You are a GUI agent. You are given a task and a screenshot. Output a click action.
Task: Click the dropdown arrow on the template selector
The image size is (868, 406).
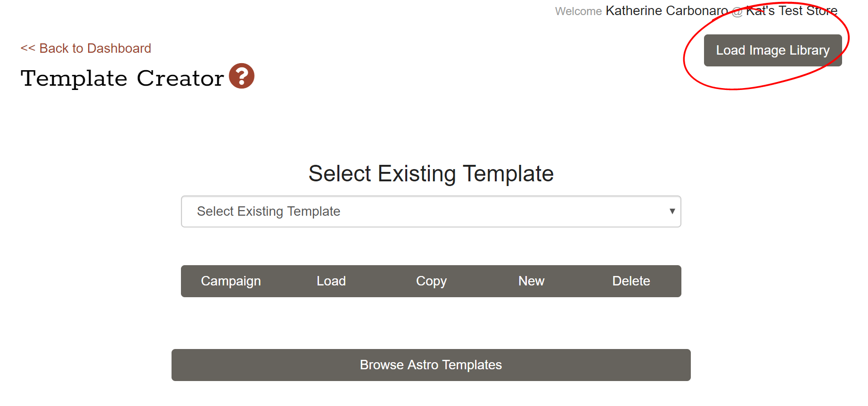672,211
